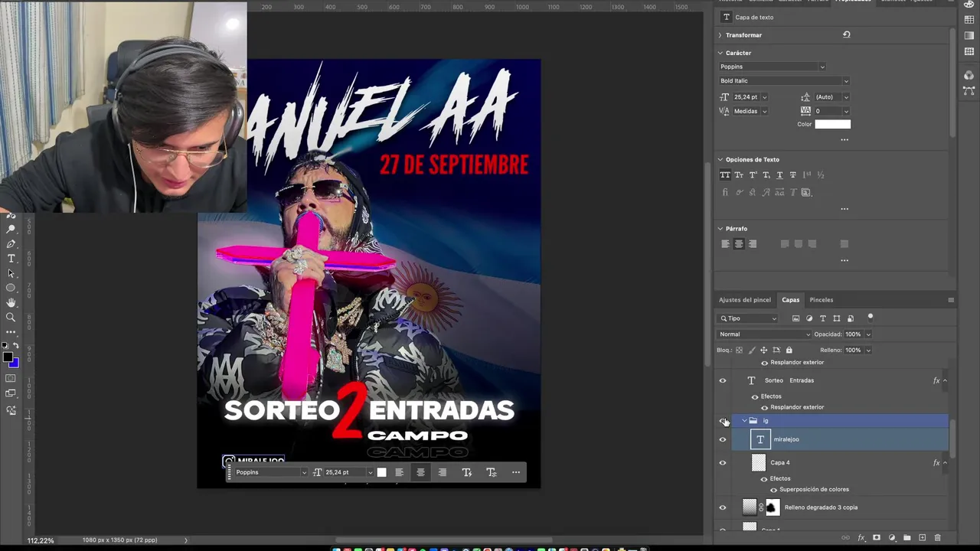Screen dimensions: 980x551
Task: Toggle Superscript text option
Action: (753, 174)
